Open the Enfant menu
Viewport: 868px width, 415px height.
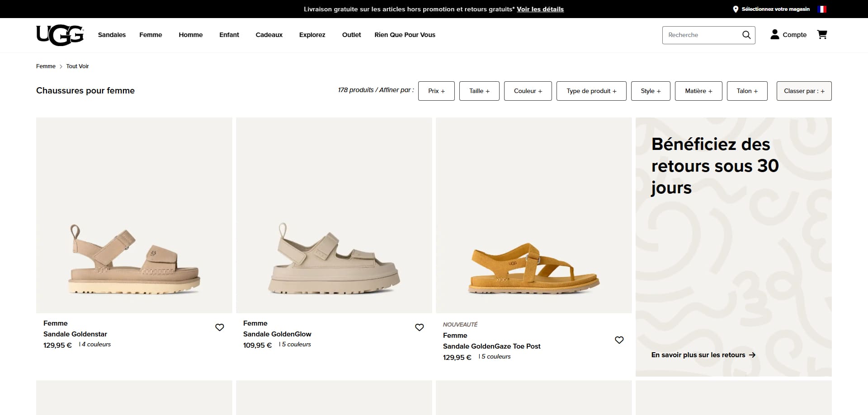pyautogui.click(x=229, y=35)
